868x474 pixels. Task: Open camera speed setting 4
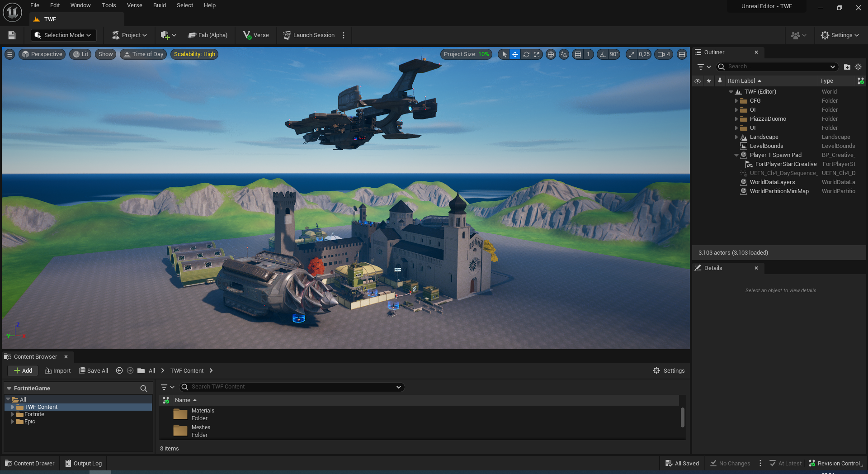(664, 54)
